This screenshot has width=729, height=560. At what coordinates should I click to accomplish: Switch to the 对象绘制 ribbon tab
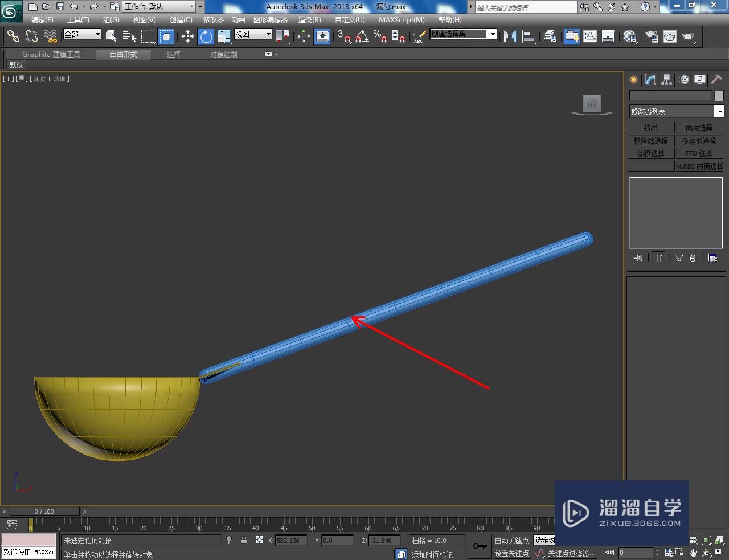[223, 55]
